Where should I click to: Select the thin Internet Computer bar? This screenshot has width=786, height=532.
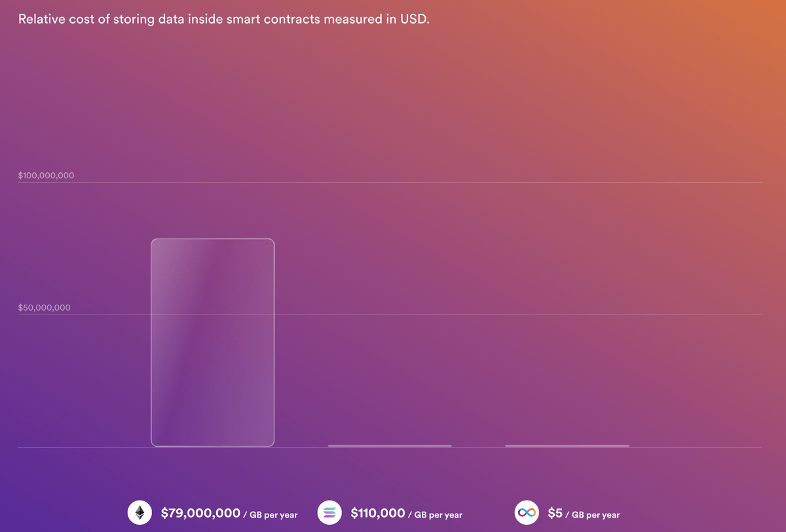click(567, 446)
